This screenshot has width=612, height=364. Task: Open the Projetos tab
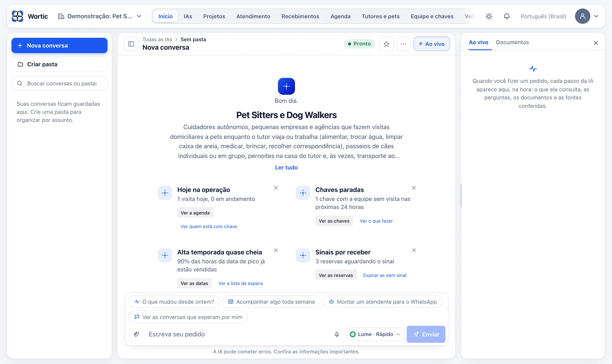click(214, 16)
